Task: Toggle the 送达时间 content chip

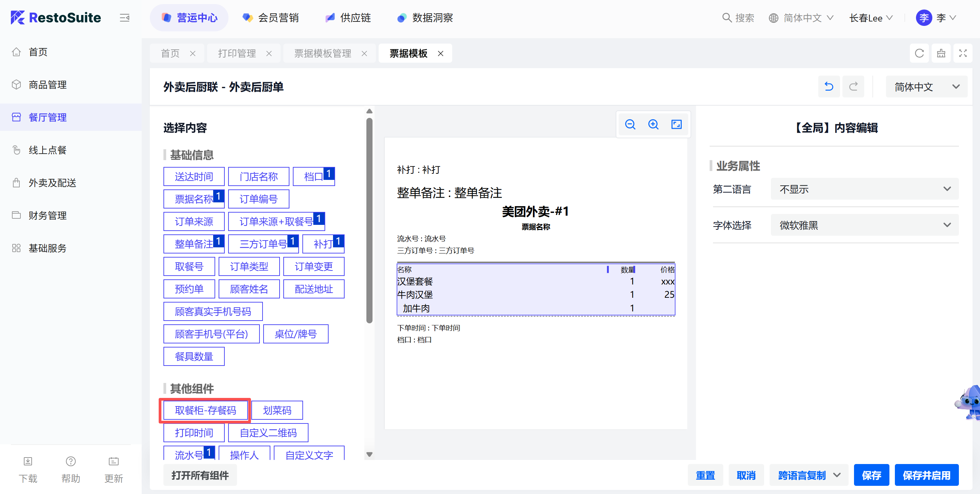Action: pyautogui.click(x=194, y=176)
